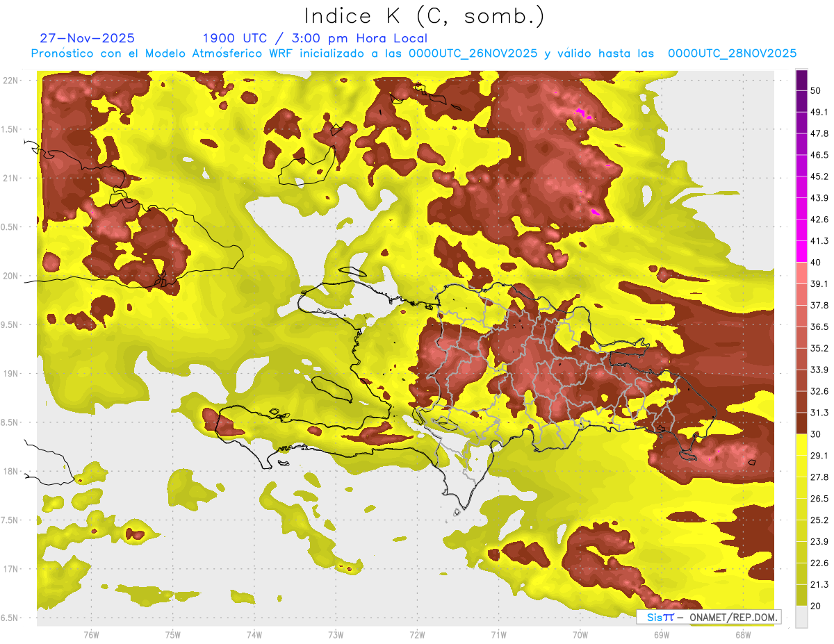Click the "17N" latitude axis label
This screenshot has height=644, width=834.
click(x=10, y=569)
